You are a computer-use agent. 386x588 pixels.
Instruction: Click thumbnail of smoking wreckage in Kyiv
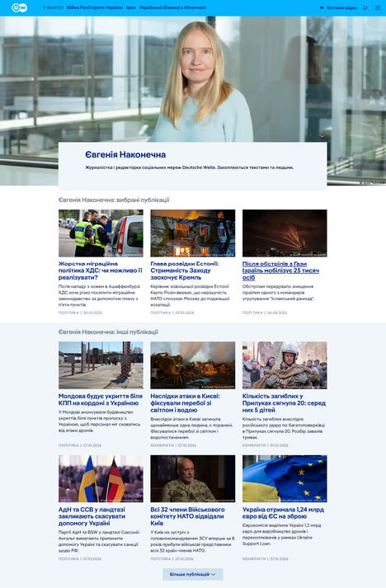[x=193, y=365]
